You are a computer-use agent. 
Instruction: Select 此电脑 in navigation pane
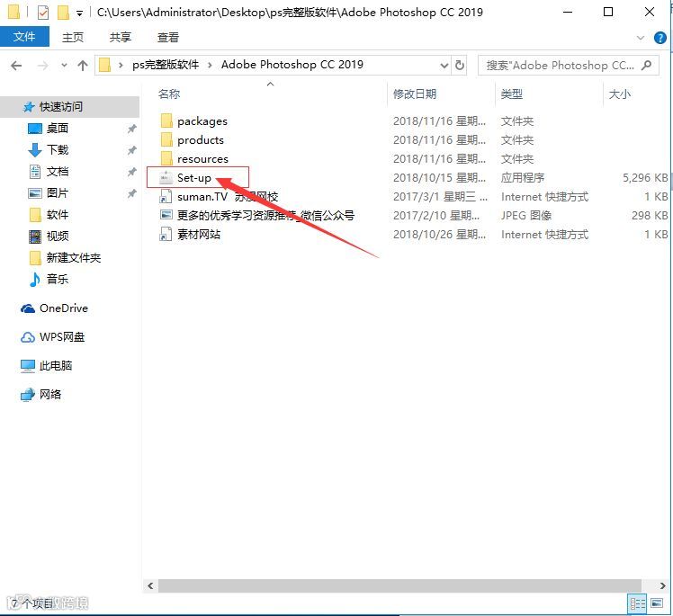point(56,366)
